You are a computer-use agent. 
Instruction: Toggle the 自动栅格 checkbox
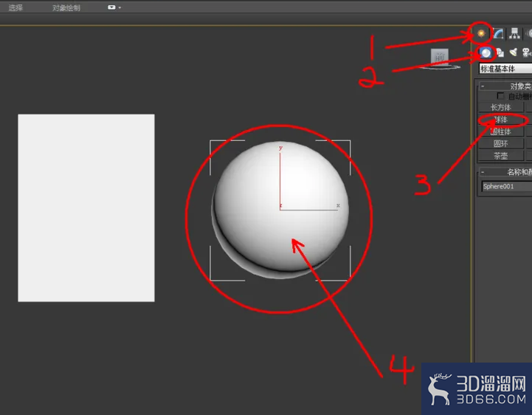[500, 96]
